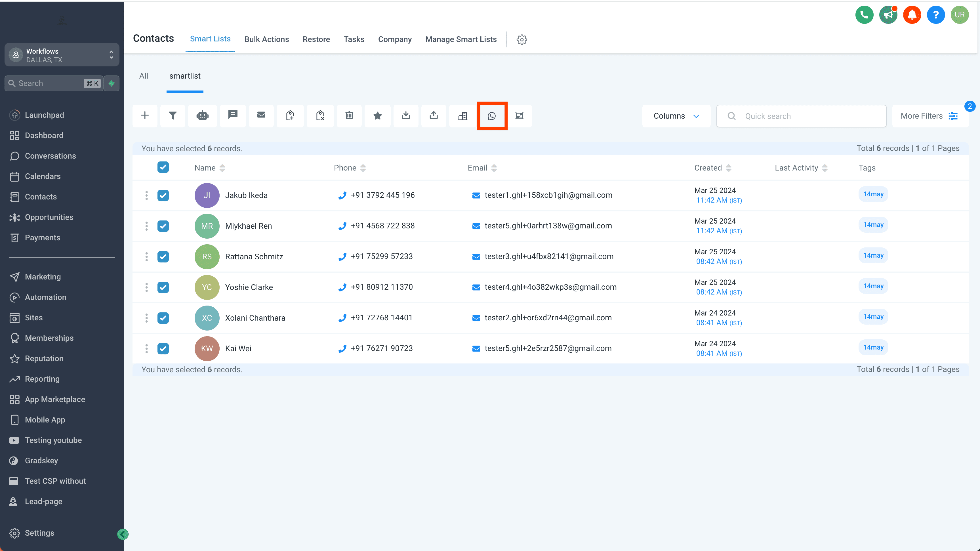
Task: Click email tester2.ghl+or6xd2rn44@gmail.com
Action: pos(548,318)
